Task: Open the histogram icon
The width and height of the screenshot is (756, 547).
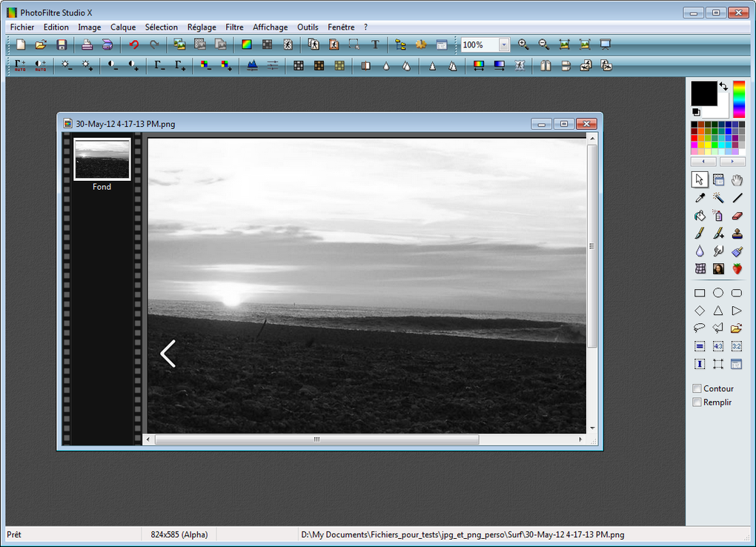Action: [252, 66]
